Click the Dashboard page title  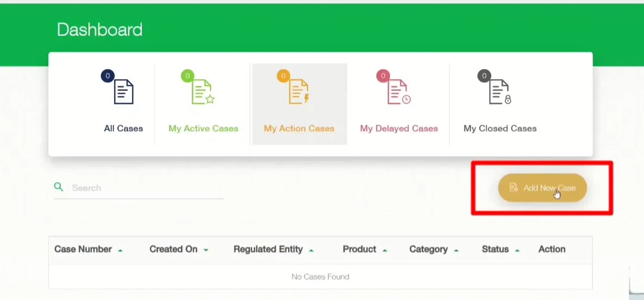(100, 30)
